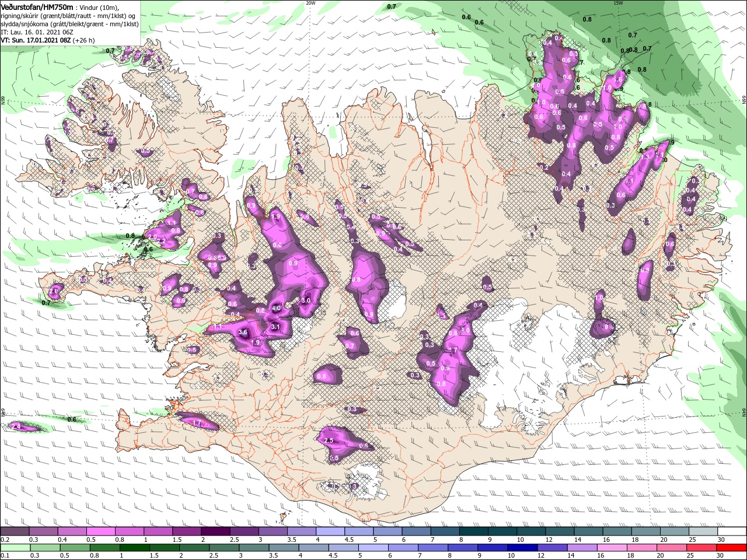This screenshot has height=560, width=747.
Task: Select the palest green 0.1 swatch in the rain legend
Action: [15, 547]
